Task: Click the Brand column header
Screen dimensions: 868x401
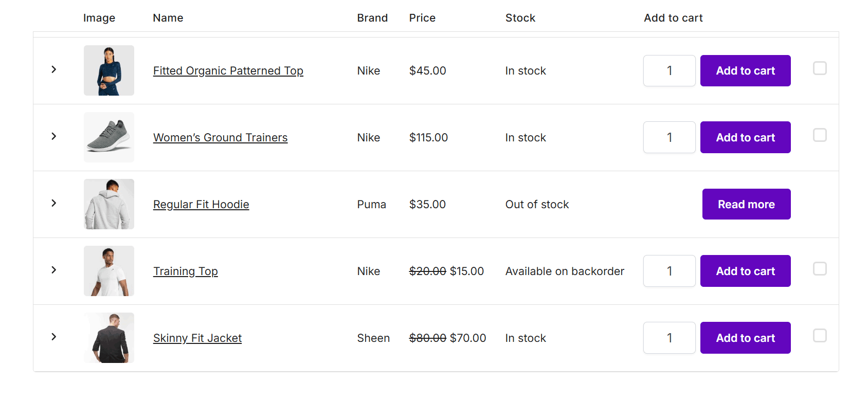Action: click(372, 18)
